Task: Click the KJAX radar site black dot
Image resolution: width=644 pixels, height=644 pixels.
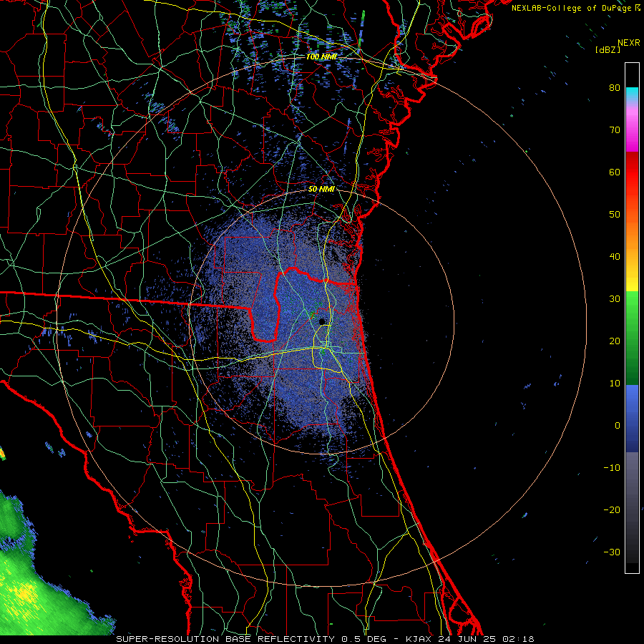Action: tap(322, 321)
